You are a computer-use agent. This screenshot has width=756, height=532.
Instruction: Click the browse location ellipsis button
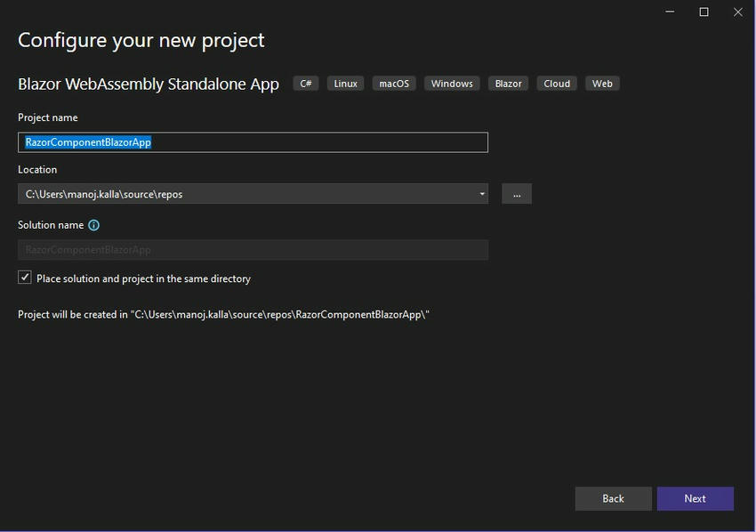click(517, 194)
